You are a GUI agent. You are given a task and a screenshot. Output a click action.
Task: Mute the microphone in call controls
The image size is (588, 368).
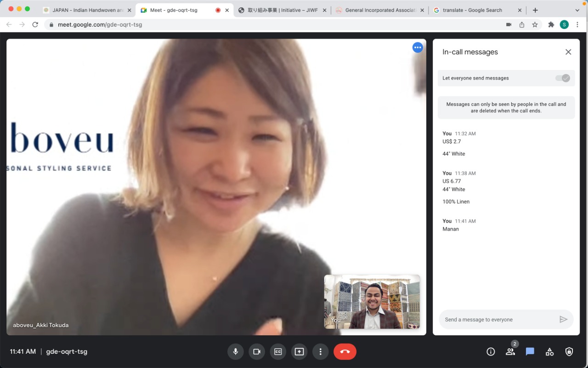(235, 351)
